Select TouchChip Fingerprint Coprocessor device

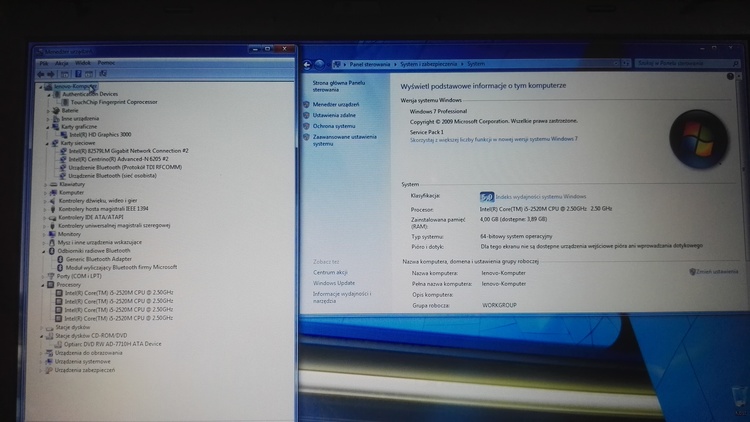pos(114,102)
